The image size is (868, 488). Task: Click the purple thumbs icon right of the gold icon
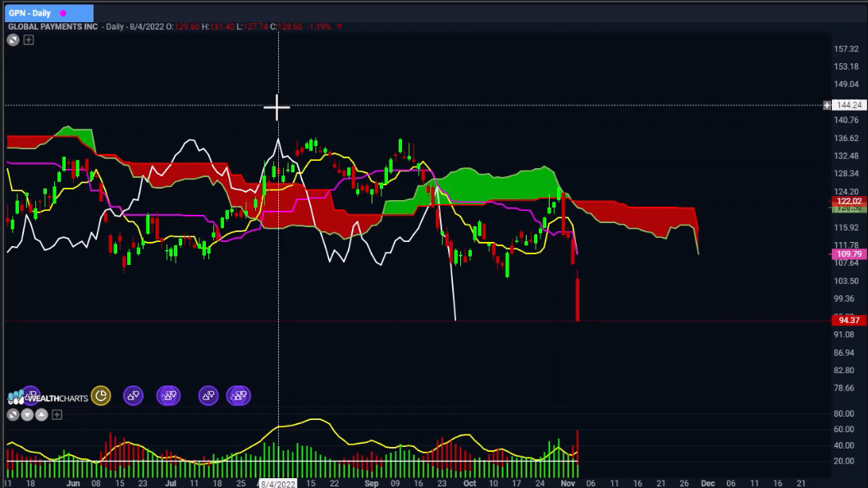click(x=134, y=395)
